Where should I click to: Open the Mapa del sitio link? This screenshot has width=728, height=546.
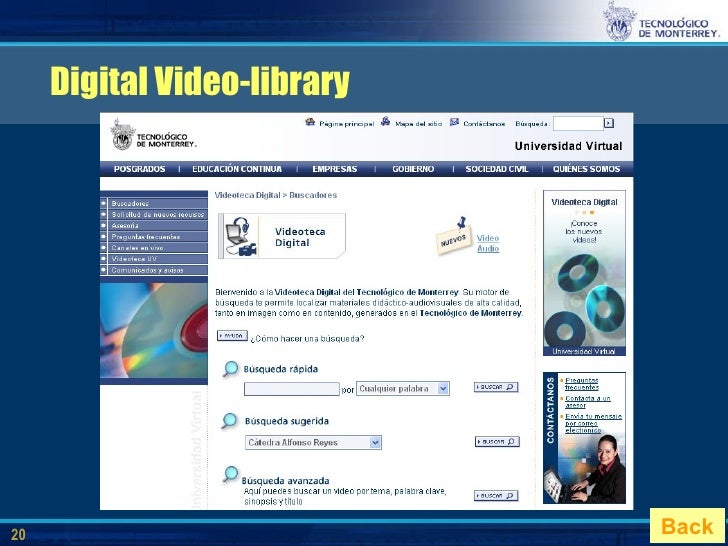pyautogui.click(x=418, y=124)
